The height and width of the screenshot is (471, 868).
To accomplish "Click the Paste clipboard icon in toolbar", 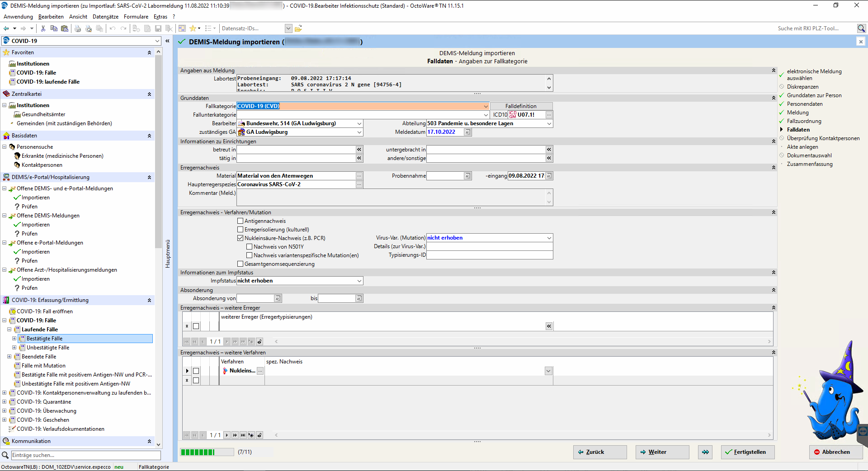I will (x=65, y=28).
